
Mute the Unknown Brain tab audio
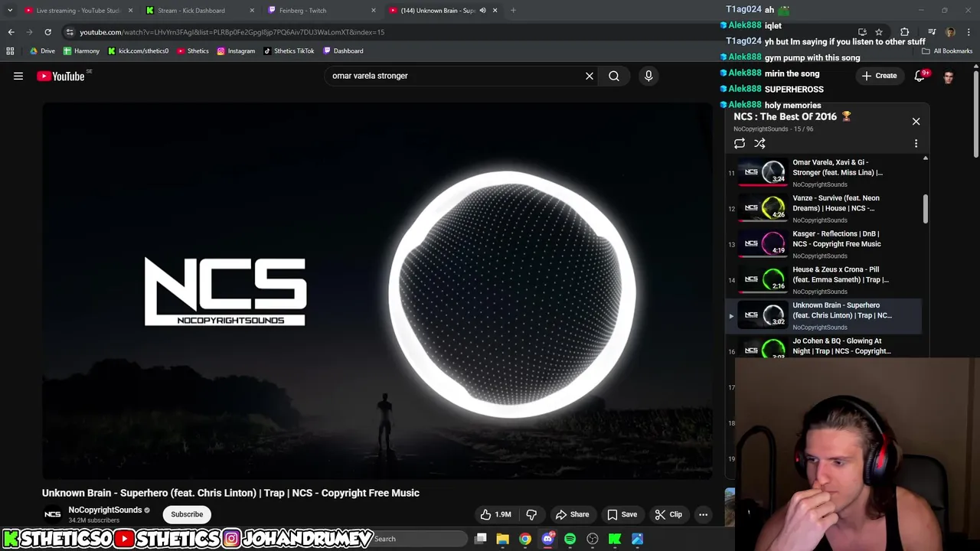coord(482,11)
